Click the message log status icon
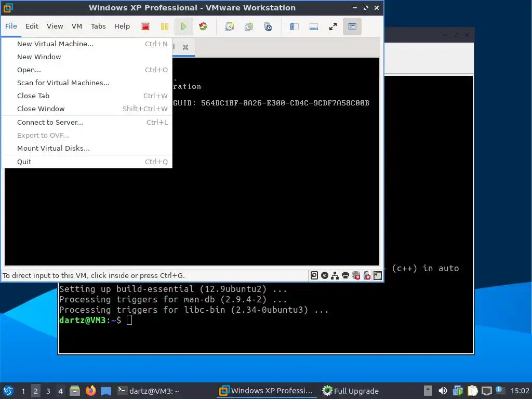Screen dimensions: 532x399 click(x=378, y=275)
